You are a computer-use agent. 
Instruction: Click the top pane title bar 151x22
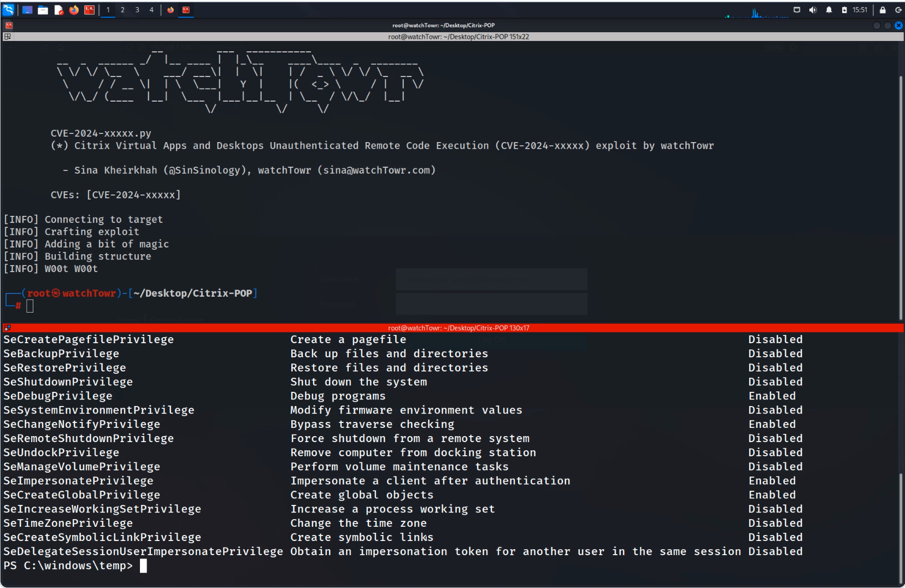459,37
